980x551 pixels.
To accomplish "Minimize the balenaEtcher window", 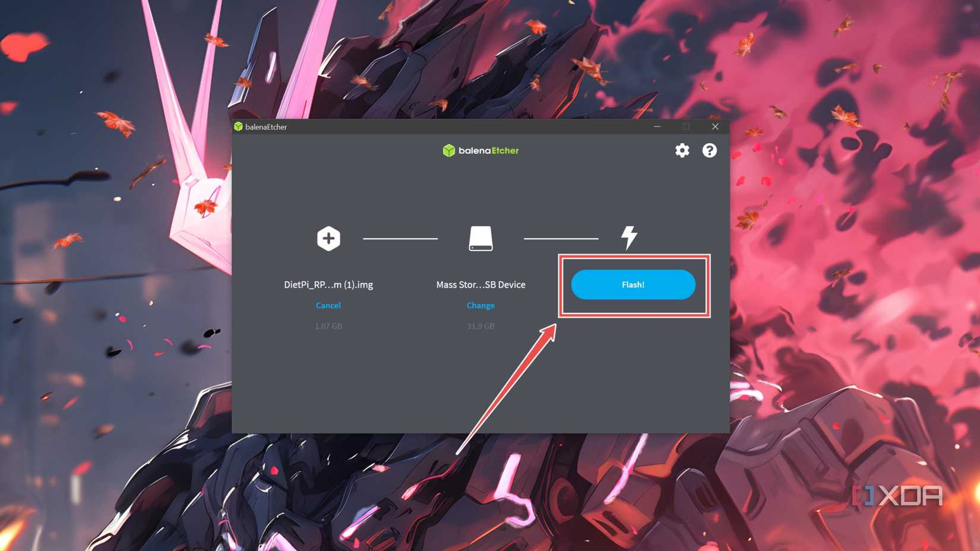I will [657, 126].
